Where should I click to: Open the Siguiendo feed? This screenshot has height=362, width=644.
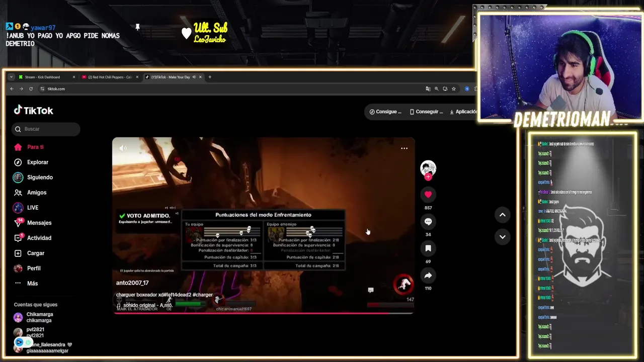(x=33, y=177)
